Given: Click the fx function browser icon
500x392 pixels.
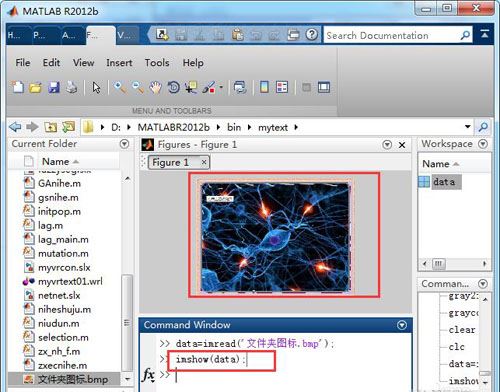Looking at the screenshot, I should [148, 374].
